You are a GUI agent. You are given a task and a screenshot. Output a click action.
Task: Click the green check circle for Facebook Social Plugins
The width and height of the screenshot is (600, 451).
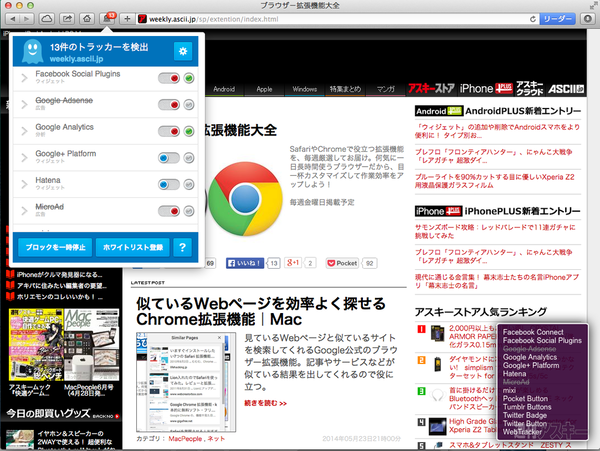pos(189,78)
